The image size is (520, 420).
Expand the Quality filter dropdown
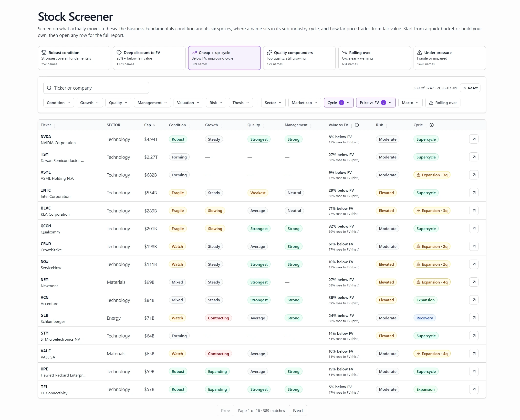(118, 103)
